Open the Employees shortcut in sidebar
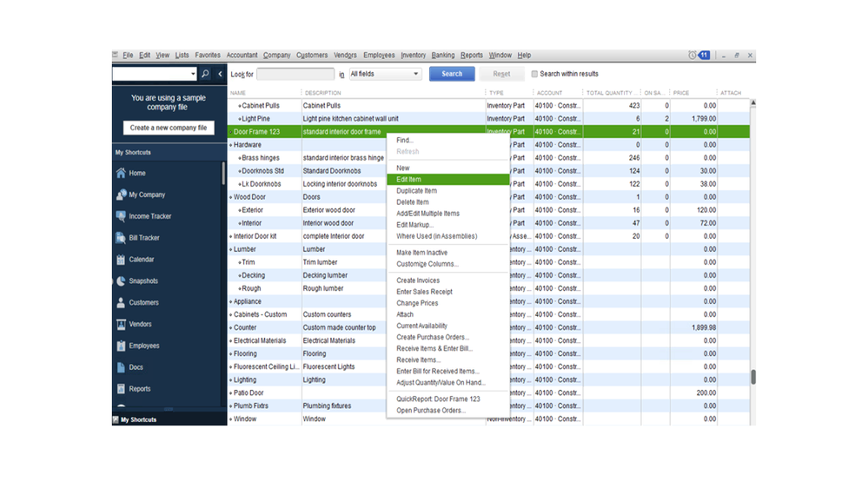The width and height of the screenshot is (868, 488). point(143,346)
